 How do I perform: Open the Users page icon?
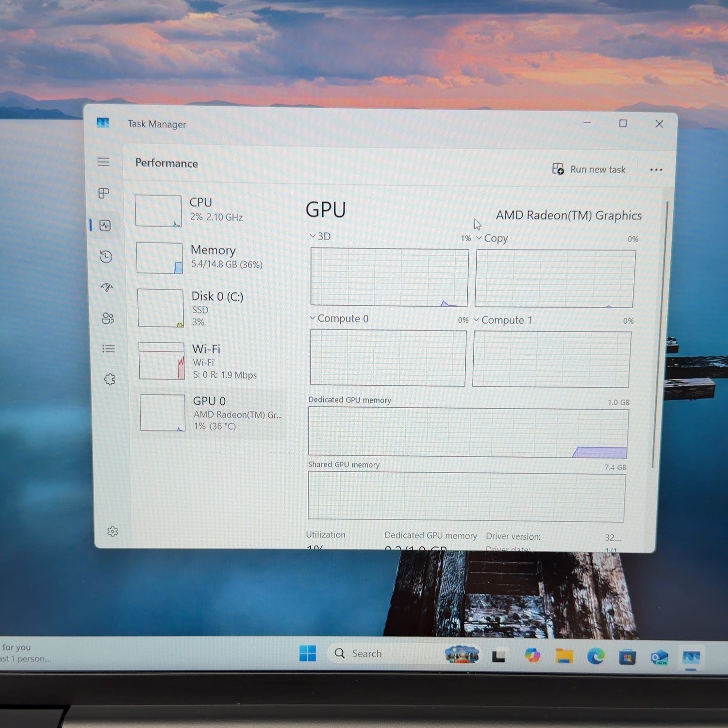coord(108,318)
